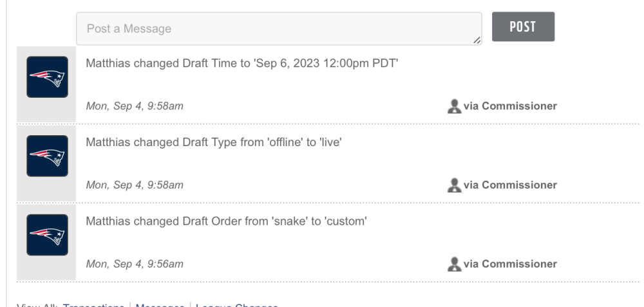Select the "Matthias changed Draft Time" message text
This screenshot has height=307, width=644.
[242, 64]
